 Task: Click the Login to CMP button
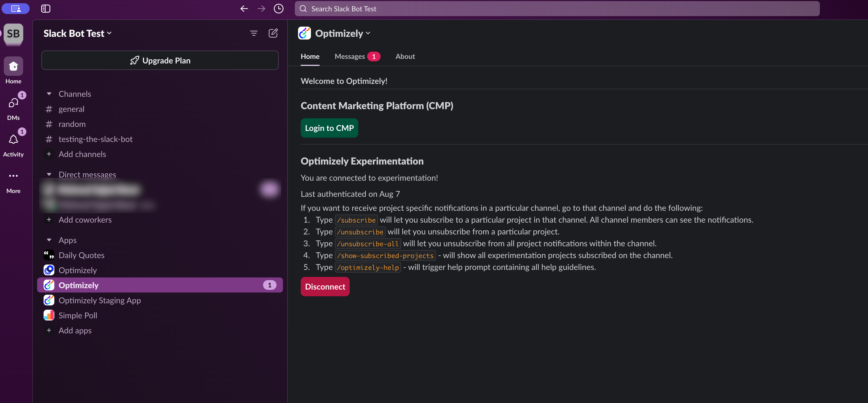click(329, 128)
